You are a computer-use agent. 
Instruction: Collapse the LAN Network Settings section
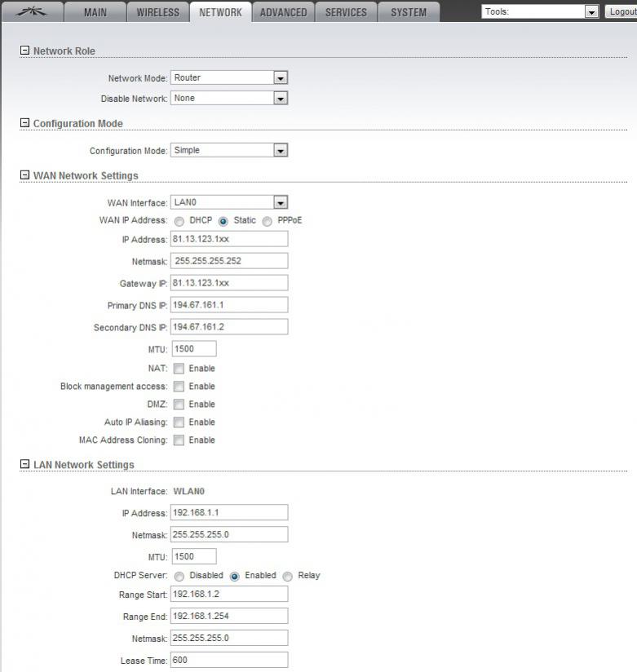(24, 465)
